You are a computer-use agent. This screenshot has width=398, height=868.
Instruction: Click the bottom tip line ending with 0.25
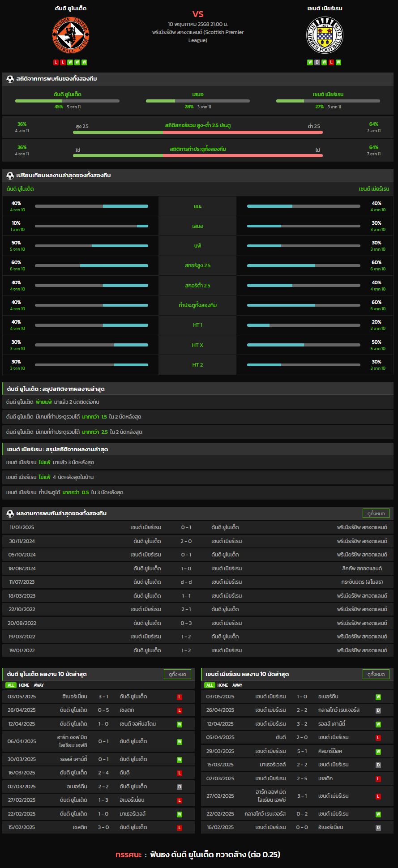click(x=198, y=855)
